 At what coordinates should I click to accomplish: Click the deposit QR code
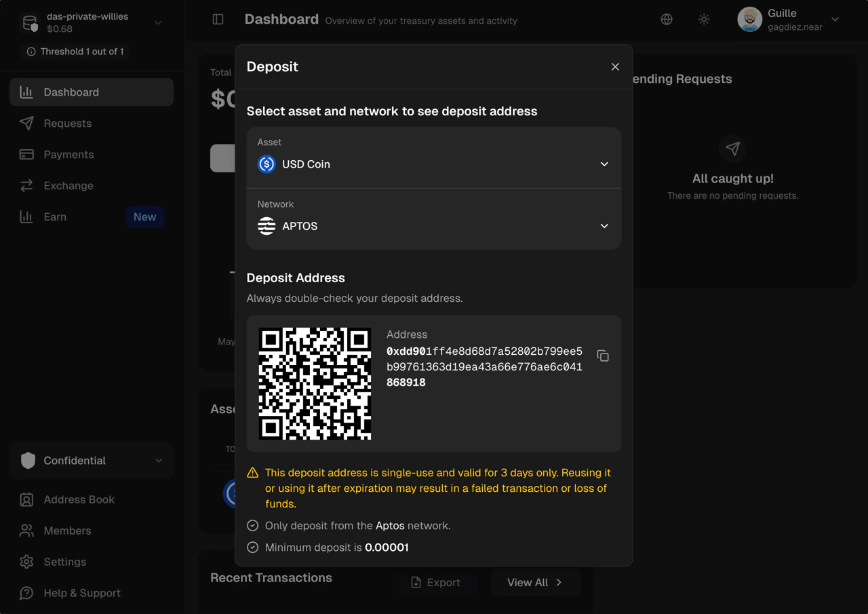tap(315, 383)
